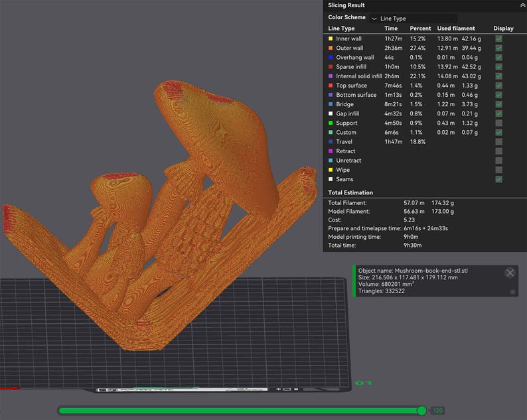Viewport: 527px width, 420px height.
Task: Click the layer slider green handle
Action: point(421,410)
